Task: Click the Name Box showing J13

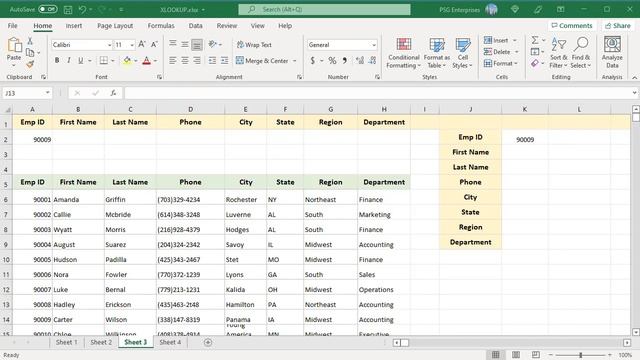Action: (x=27, y=93)
